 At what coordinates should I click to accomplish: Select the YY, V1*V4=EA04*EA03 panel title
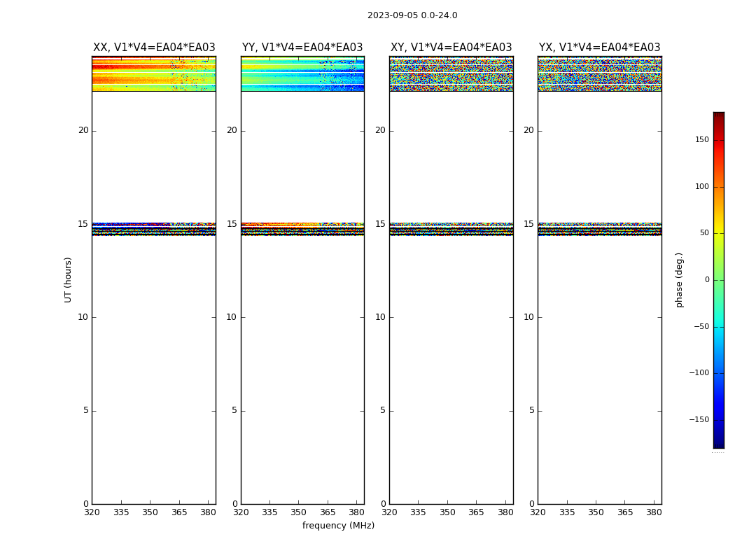[x=302, y=48]
